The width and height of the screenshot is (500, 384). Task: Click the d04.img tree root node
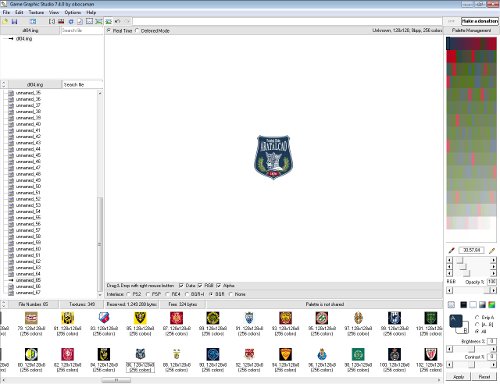pyautogui.click(x=24, y=39)
